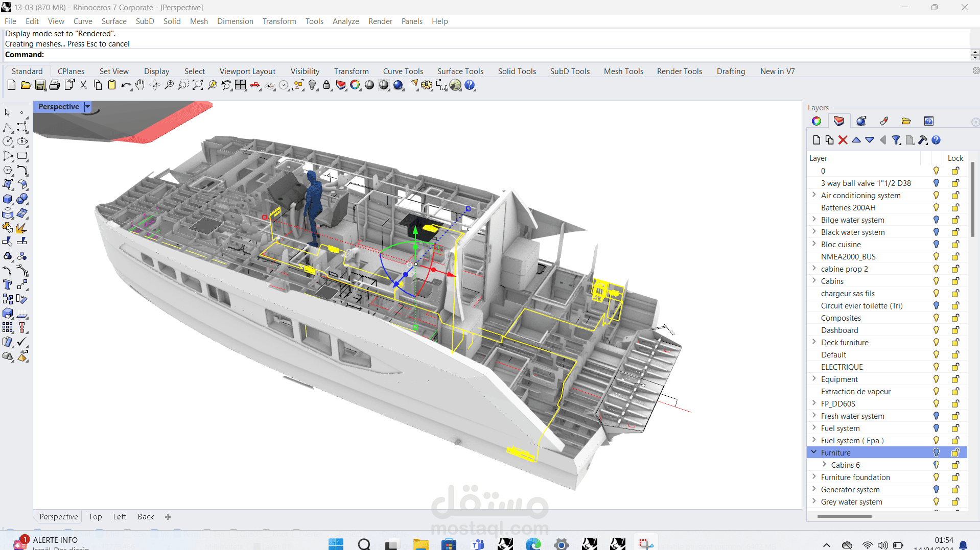Click the red X delete layer icon
Screen dimensions: 980x550
tap(843, 140)
